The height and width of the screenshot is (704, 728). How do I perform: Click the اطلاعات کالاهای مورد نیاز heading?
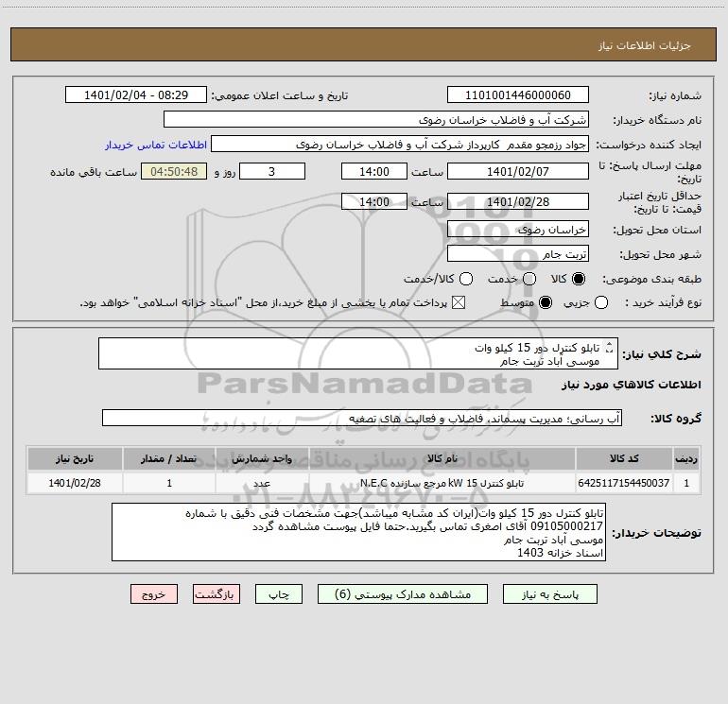tap(631, 385)
